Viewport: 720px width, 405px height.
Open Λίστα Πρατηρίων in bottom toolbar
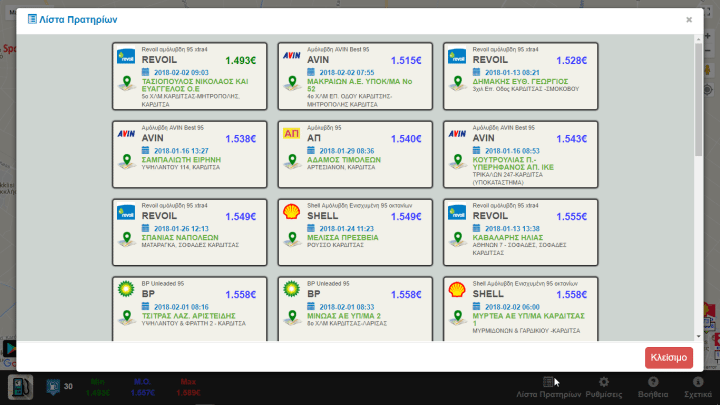click(x=548, y=388)
